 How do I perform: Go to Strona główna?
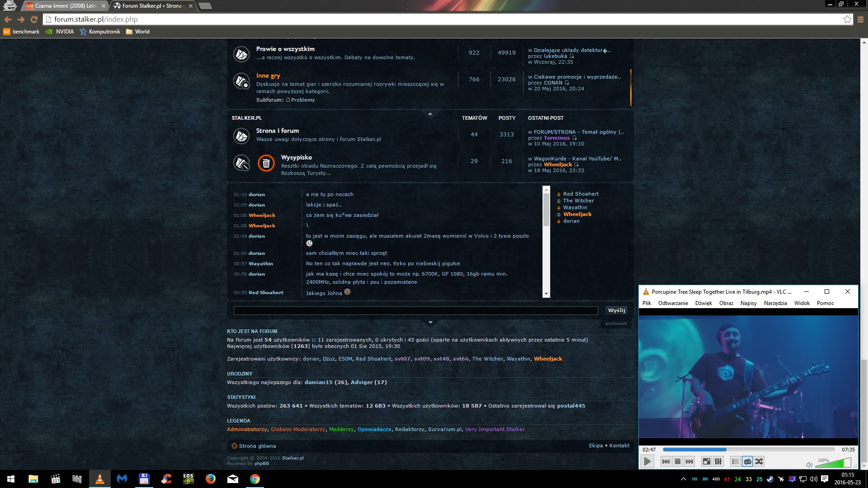click(257, 446)
